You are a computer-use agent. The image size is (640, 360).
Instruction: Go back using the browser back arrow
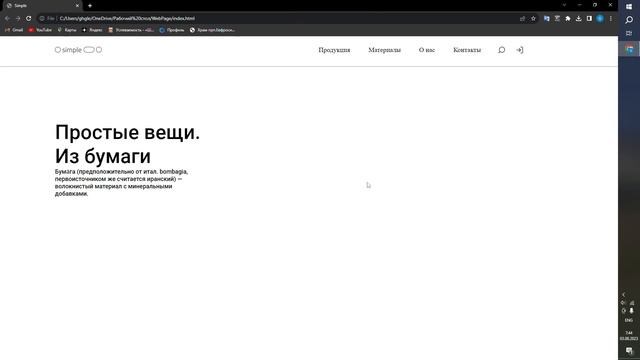coord(7,18)
